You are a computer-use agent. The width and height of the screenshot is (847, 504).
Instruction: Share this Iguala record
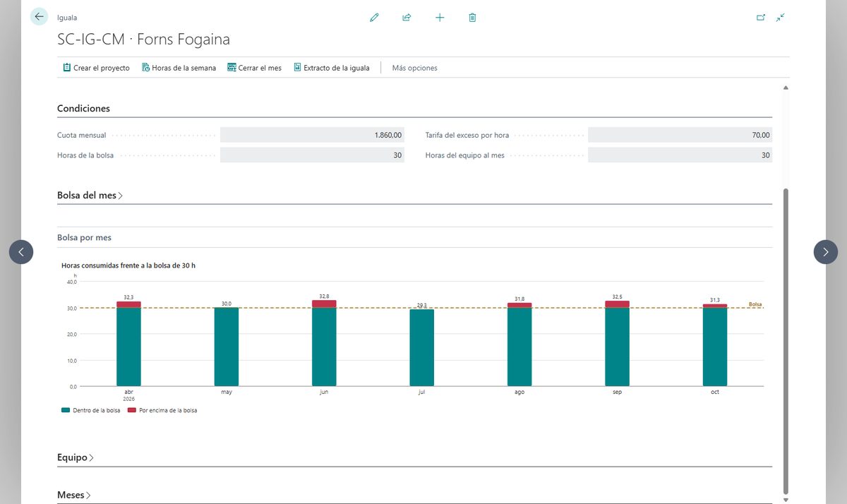coord(407,18)
